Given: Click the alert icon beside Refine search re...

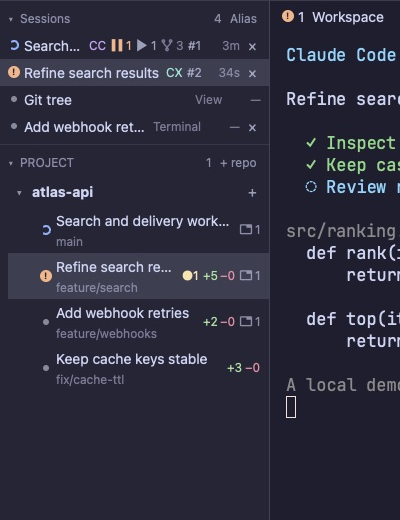Looking at the screenshot, I should pyautogui.click(x=46, y=276).
